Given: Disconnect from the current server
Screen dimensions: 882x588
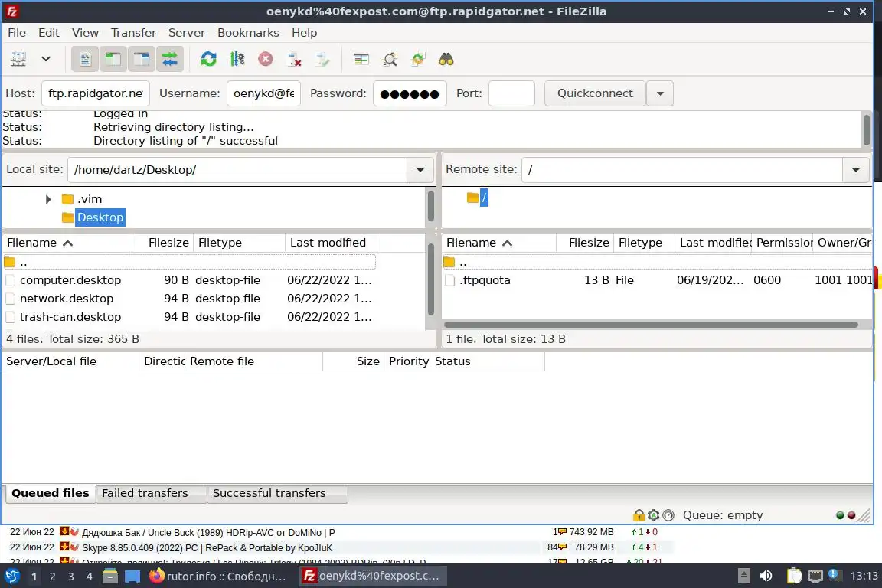Looking at the screenshot, I should pyautogui.click(x=294, y=59).
